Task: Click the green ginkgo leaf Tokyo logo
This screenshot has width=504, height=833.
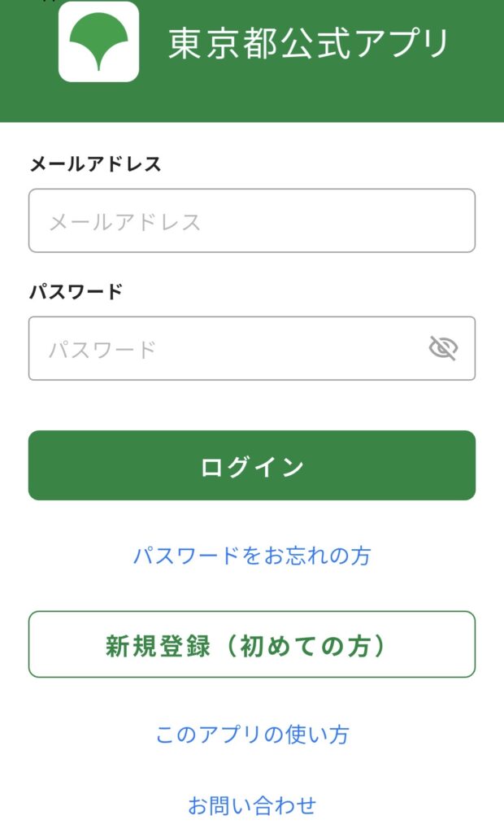Action: click(98, 41)
